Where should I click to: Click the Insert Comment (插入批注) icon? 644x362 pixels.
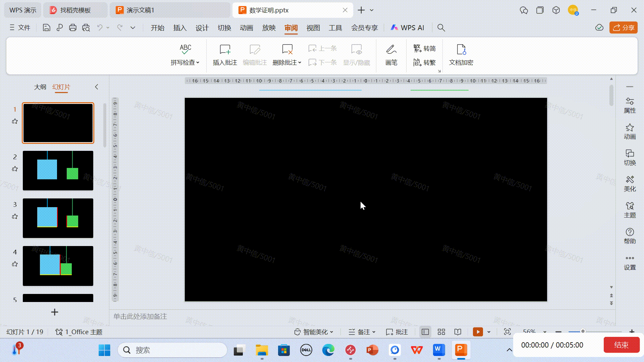click(x=225, y=50)
